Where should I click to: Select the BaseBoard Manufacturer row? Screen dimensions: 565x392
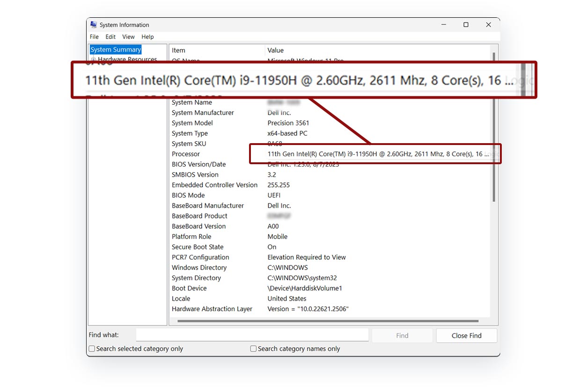tap(330, 205)
